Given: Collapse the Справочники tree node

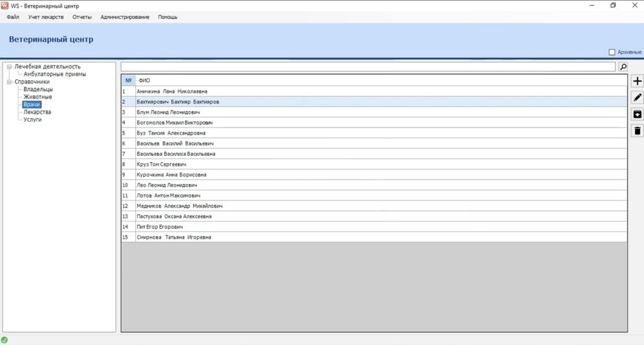Looking at the screenshot, I should pyautogui.click(x=9, y=82).
